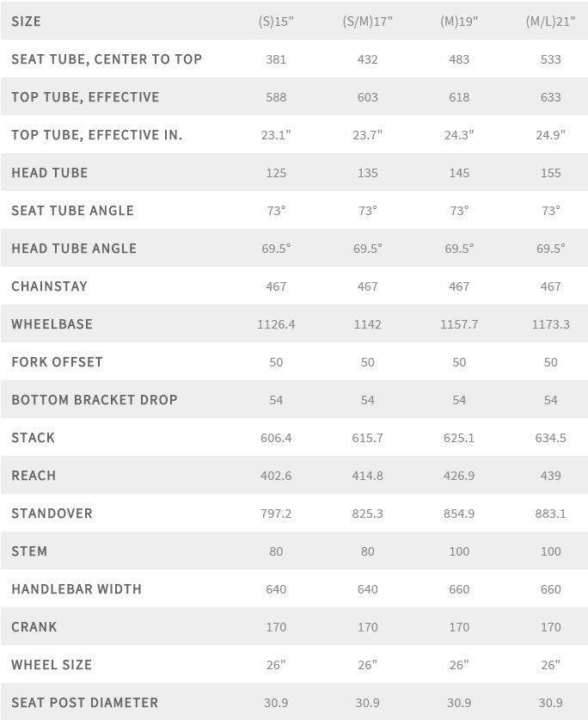Select the stack value 634.5
The height and width of the screenshot is (720, 588).
(550, 438)
